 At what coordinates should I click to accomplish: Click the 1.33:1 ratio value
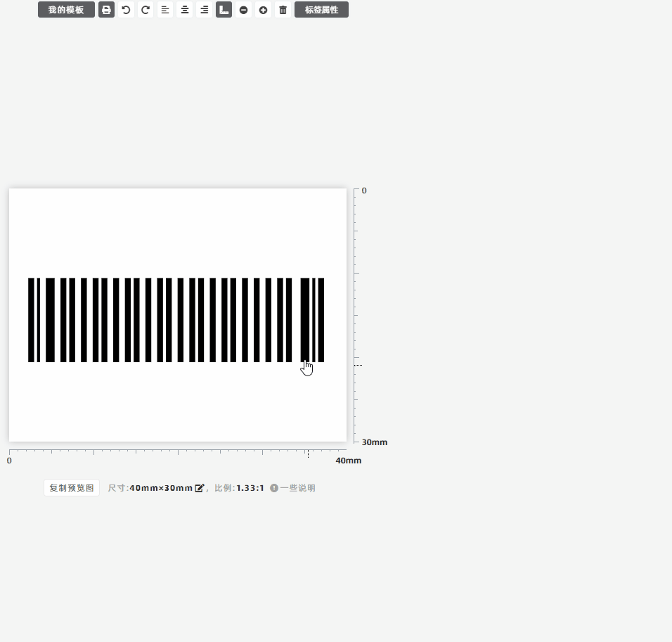click(250, 488)
